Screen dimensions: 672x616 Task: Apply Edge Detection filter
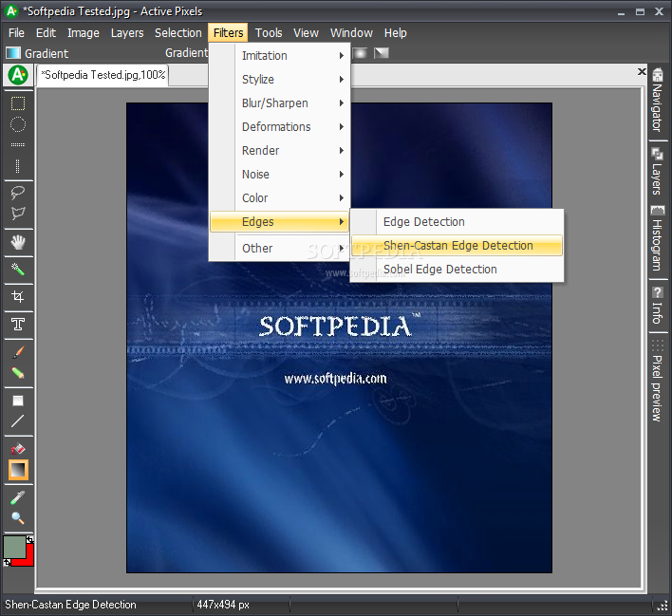click(457, 221)
